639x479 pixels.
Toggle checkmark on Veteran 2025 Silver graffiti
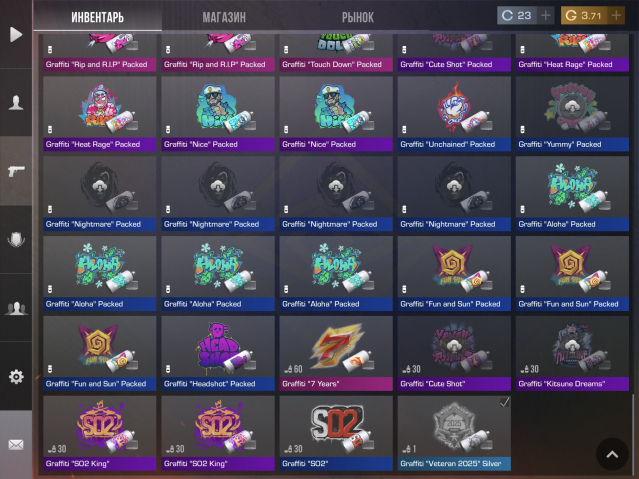click(505, 402)
